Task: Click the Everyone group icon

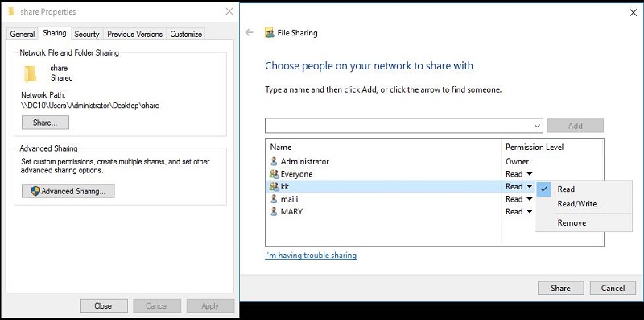Action: (274, 174)
